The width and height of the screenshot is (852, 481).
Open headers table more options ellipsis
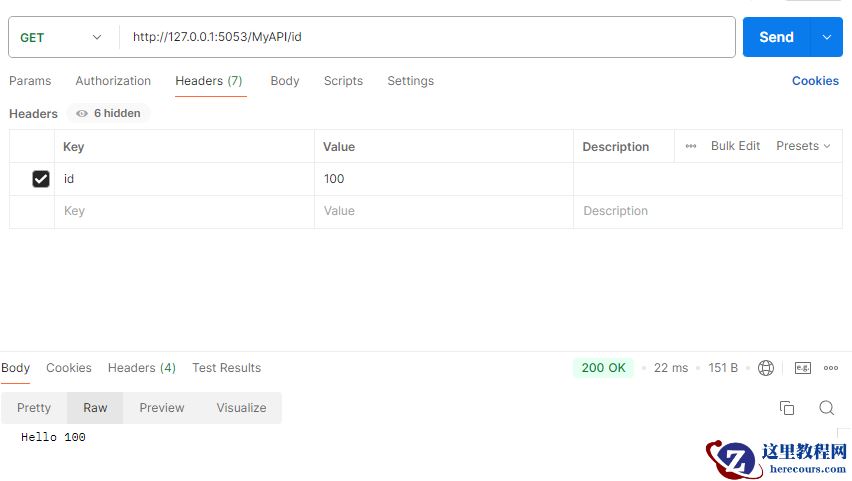(691, 146)
